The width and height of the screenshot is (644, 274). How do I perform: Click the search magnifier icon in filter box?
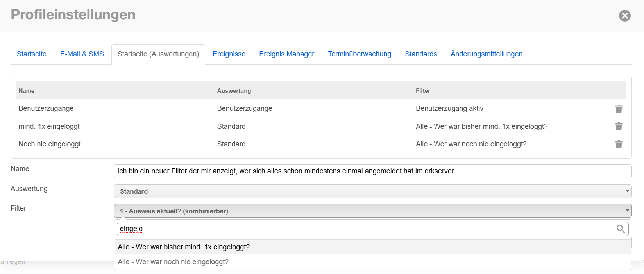pos(620,229)
